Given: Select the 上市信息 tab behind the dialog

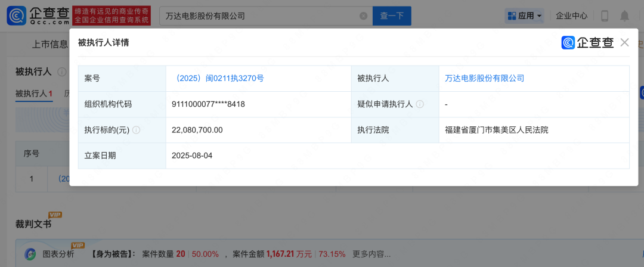Looking at the screenshot, I should [50, 44].
